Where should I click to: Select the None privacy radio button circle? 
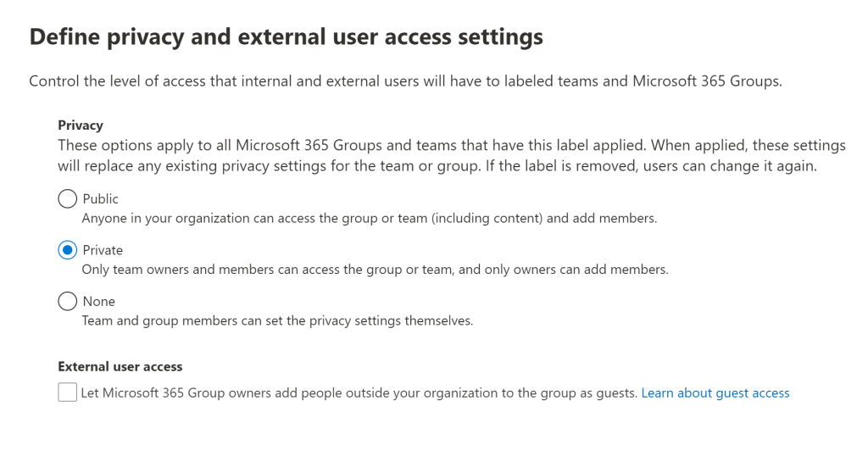67,301
